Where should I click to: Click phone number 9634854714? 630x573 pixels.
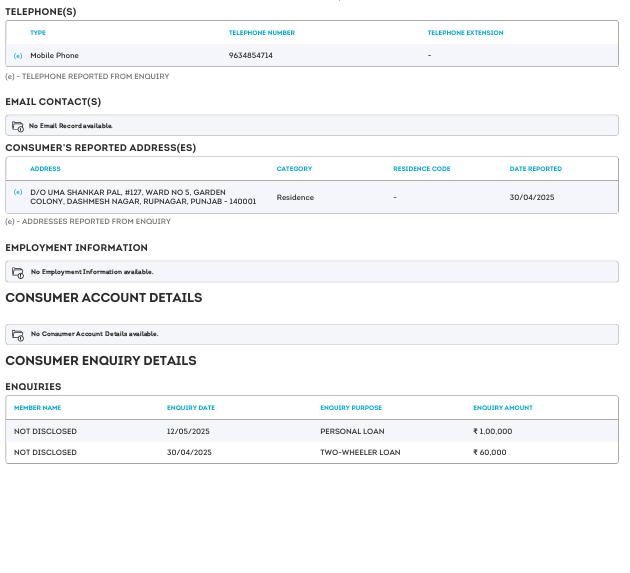point(250,55)
